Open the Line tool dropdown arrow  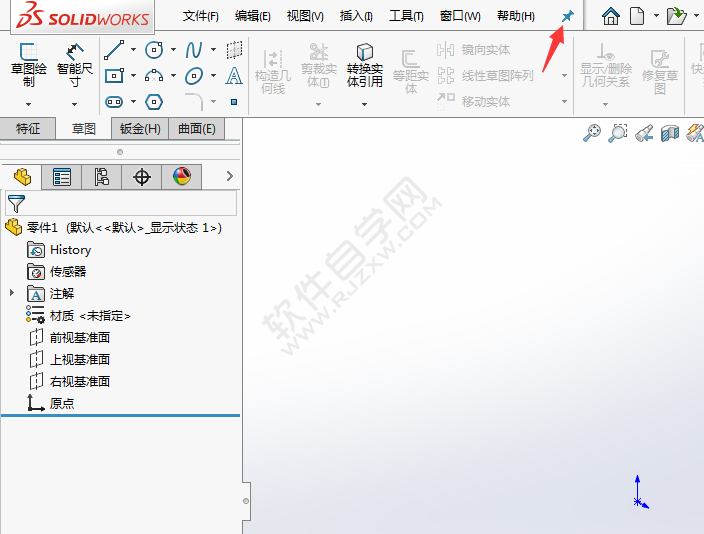point(133,50)
